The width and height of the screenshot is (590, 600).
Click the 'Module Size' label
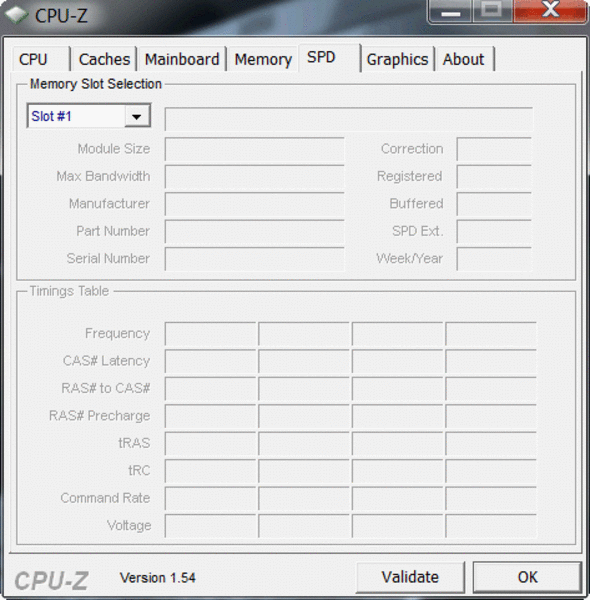[x=114, y=149]
